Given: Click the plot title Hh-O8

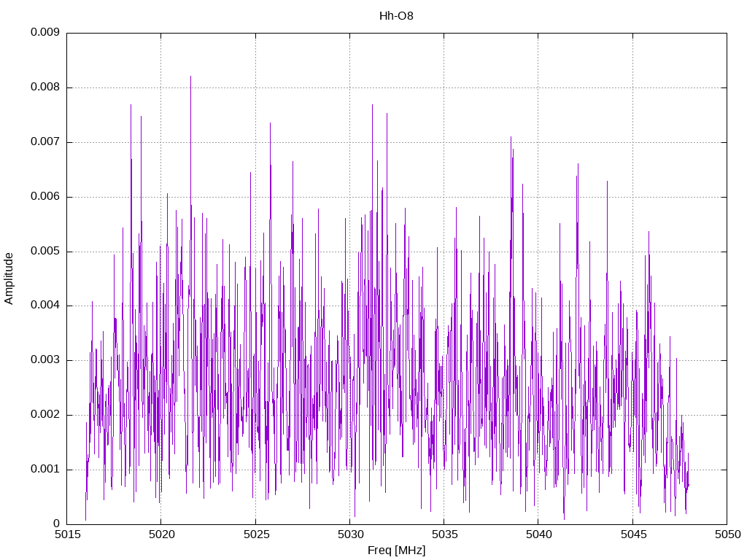Looking at the screenshot, I should pyautogui.click(x=396, y=16).
